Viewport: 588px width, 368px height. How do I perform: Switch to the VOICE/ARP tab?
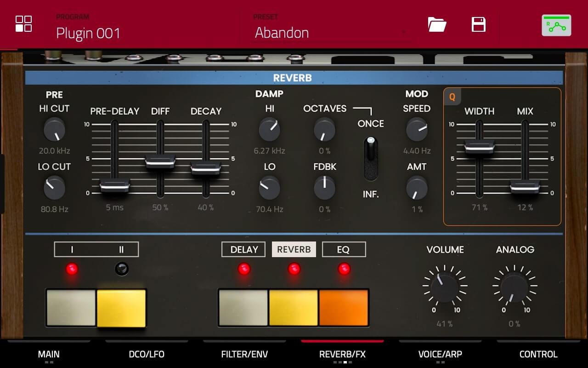click(x=440, y=354)
